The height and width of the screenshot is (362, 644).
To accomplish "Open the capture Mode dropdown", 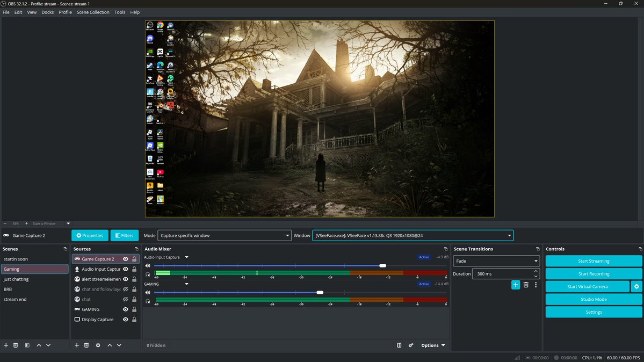I will [225, 235].
